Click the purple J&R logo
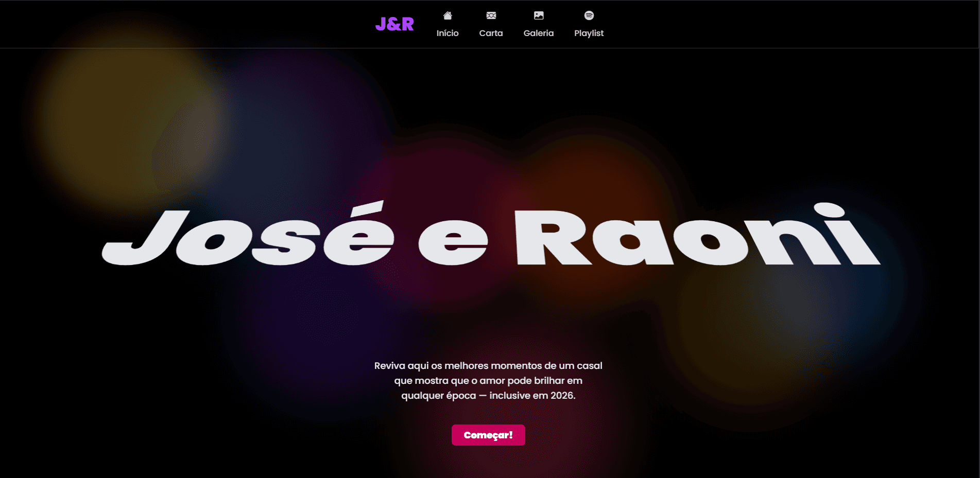The width and height of the screenshot is (980, 478). [x=394, y=24]
